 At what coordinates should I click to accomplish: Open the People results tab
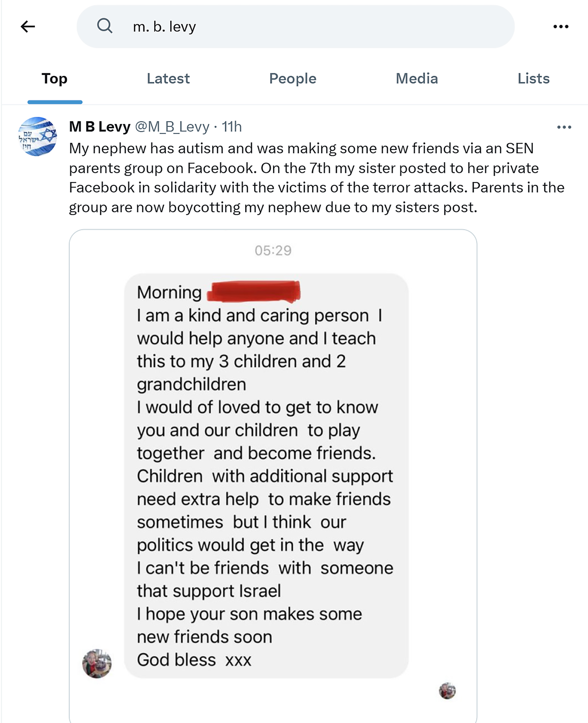tap(293, 79)
